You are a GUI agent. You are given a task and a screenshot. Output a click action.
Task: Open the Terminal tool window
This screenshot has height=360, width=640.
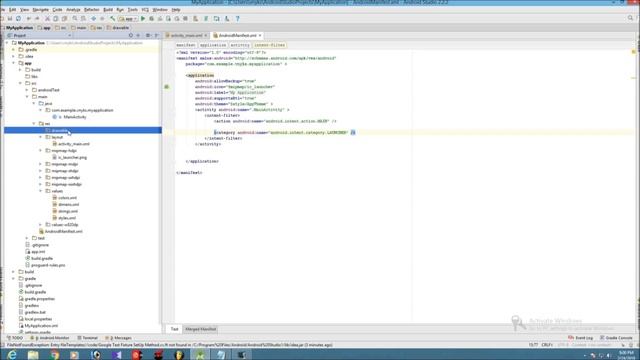pos(88,338)
